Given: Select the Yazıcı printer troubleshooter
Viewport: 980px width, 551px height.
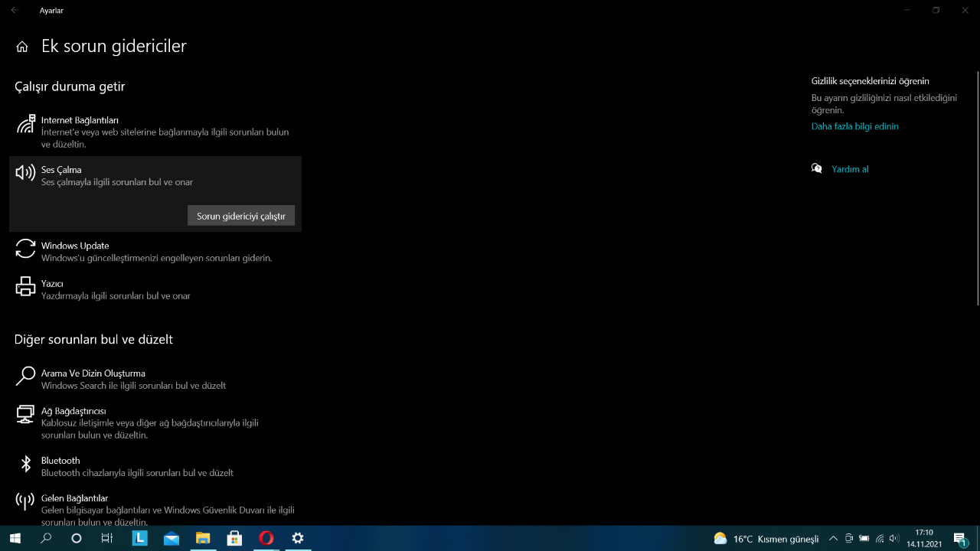Looking at the screenshot, I should coord(52,284).
